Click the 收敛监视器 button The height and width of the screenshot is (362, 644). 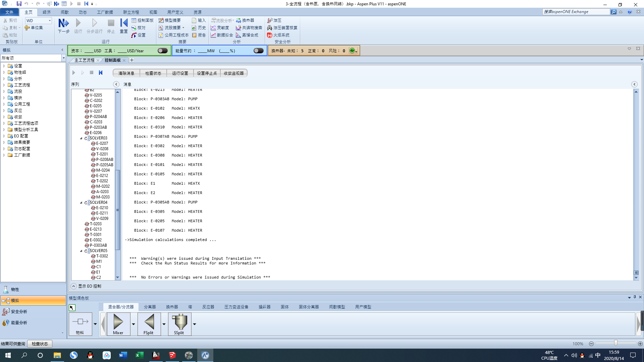tap(233, 73)
